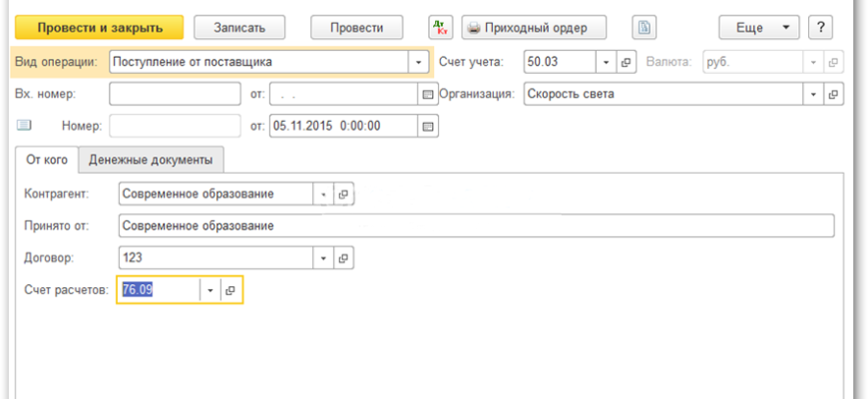
Task: Click the open-form icon beside Счет расчетов 76.09
Action: [x=229, y=289]
